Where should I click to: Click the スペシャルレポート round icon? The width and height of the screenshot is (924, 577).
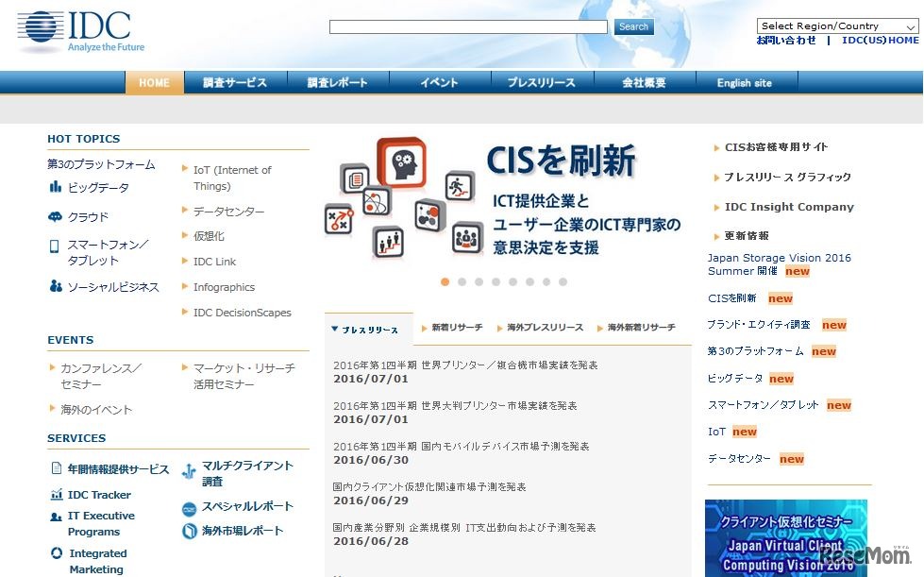189,509
